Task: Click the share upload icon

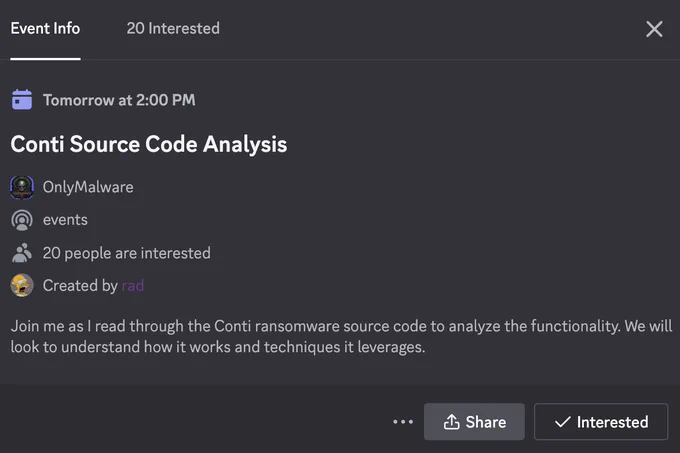Action: coord(451,422)
